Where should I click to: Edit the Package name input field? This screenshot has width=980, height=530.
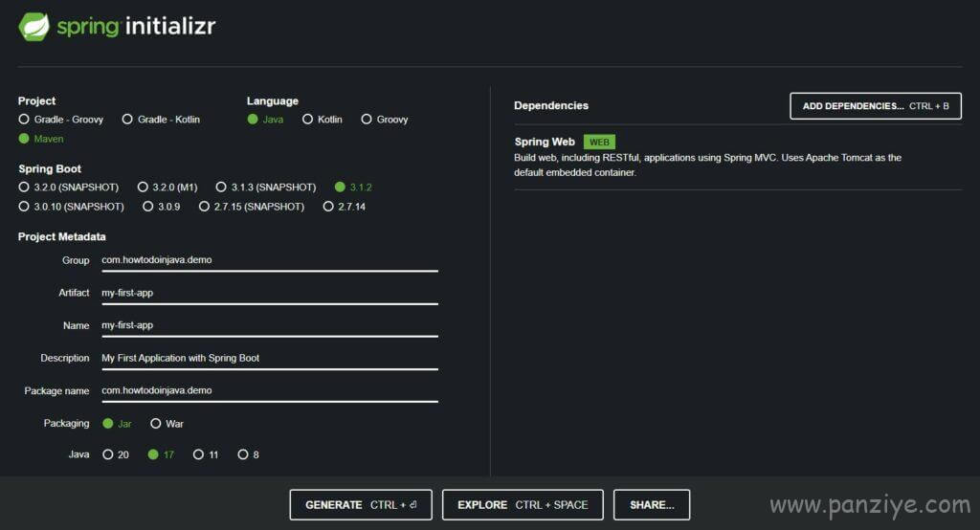[269, 390]
